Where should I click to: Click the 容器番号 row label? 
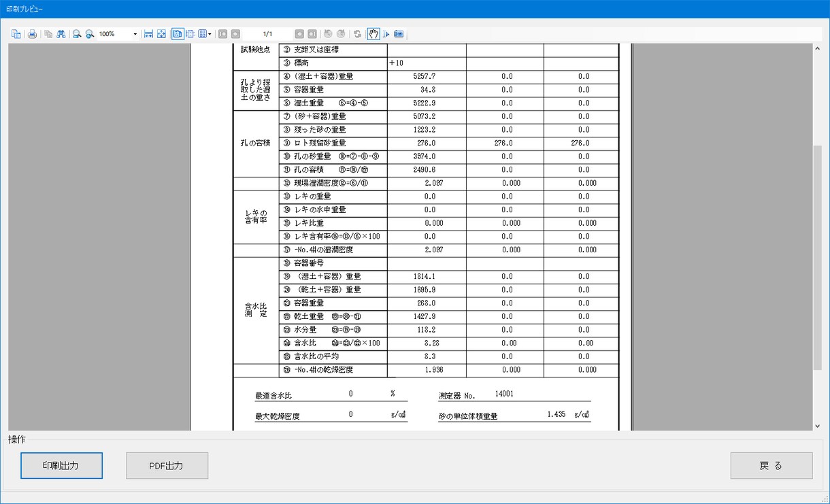pyautogui.click(x=309, y=263)
